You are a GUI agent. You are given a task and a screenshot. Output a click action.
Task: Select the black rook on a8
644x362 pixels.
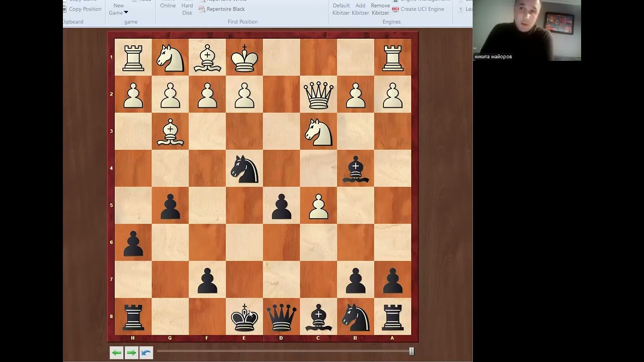click(x=393, y=317)
